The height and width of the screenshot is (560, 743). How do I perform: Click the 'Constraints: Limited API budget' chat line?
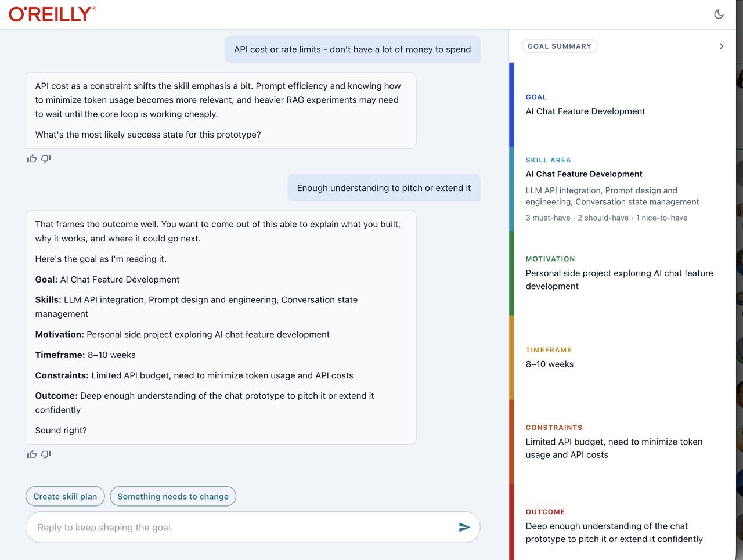pyautogui.click(x=194, y=375)
